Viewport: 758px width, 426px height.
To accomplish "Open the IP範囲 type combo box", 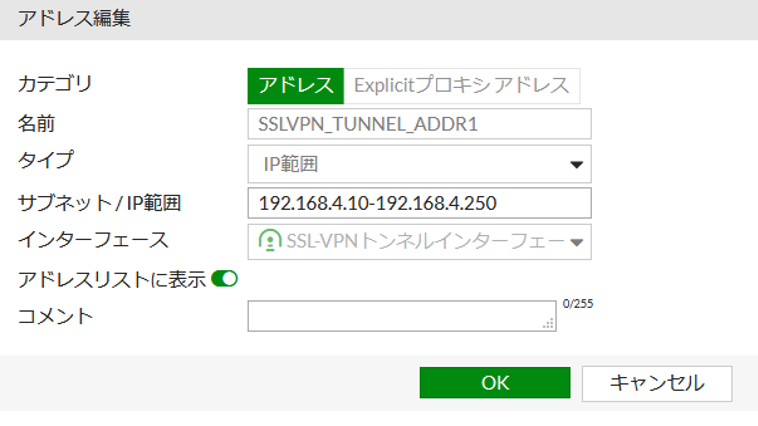I will (419, 164).
